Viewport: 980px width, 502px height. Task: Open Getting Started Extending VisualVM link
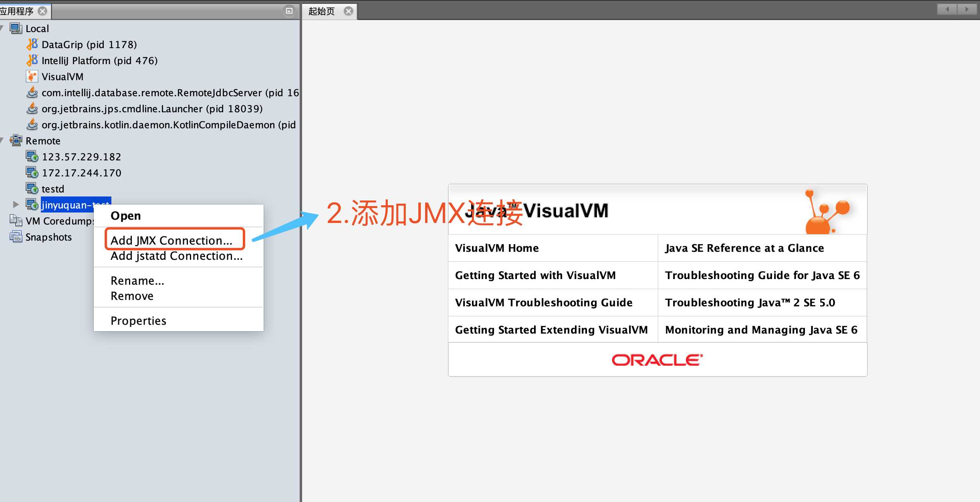[551, 330]
